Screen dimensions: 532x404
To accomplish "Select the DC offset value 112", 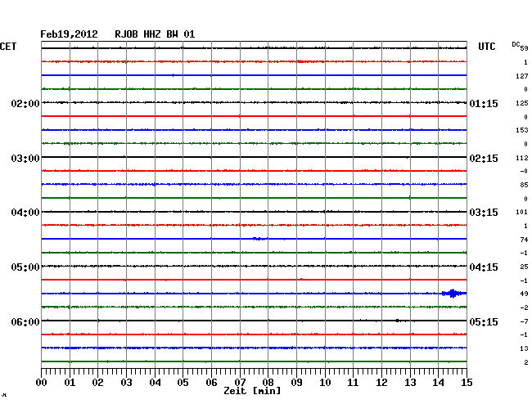I will [522, 158].
